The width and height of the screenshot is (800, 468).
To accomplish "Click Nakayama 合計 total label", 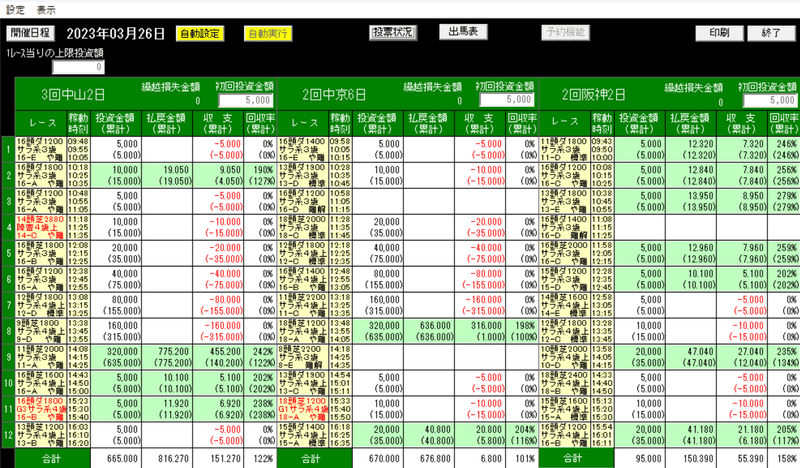I will point(53,459).
